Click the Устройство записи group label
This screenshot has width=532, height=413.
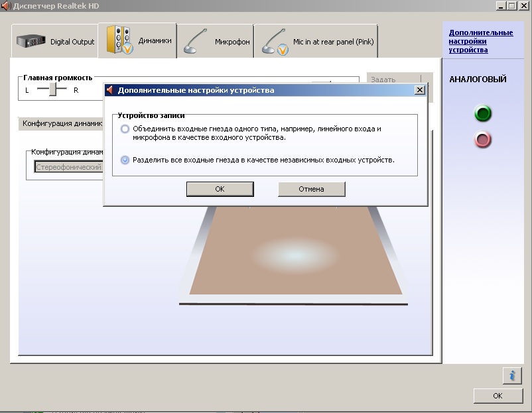coord(151,115)
